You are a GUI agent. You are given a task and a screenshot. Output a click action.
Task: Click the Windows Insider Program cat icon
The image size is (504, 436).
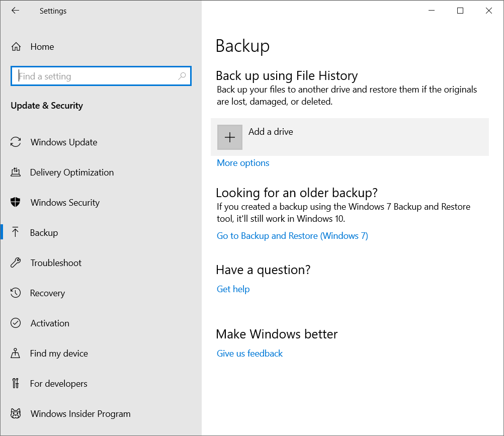coord(16,413)
